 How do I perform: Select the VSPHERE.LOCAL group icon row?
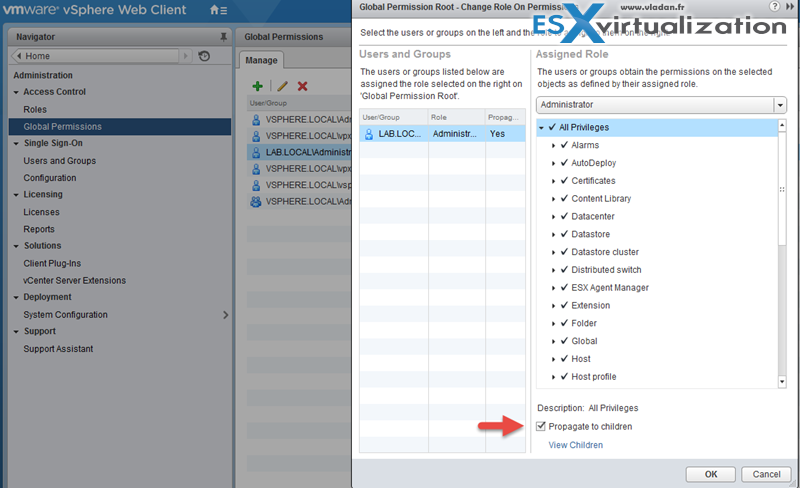(x=256, y=202)
